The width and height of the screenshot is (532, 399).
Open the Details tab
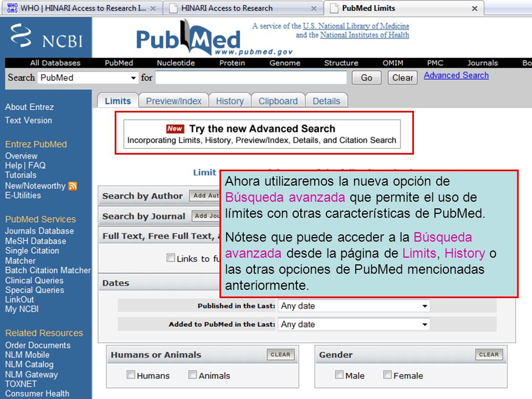click(326, 101)
